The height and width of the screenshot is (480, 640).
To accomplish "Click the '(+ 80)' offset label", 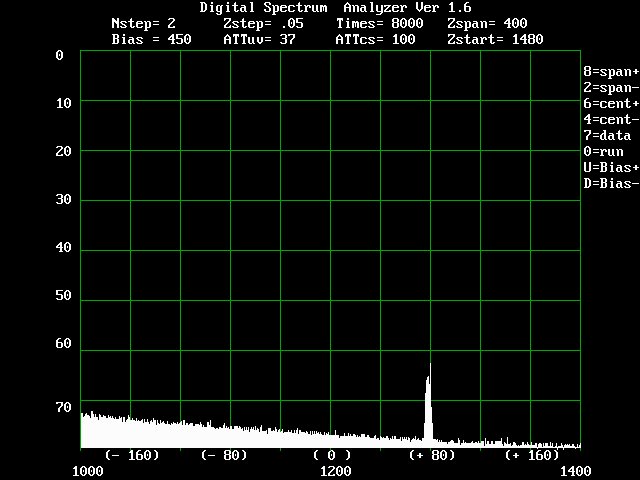I will pyautogui.click(x=432, y=455).
